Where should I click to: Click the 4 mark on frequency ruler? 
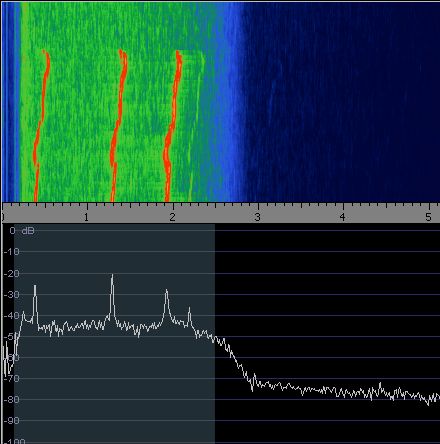343,218
